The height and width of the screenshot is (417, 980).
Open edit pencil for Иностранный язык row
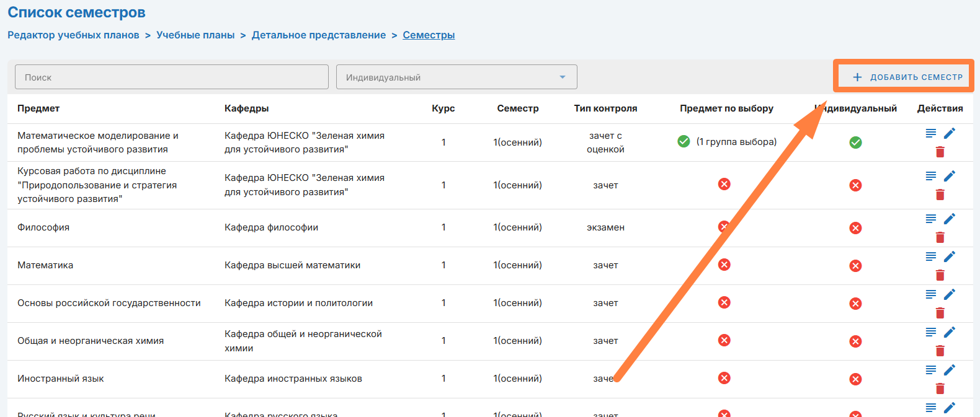click(950, 370)
